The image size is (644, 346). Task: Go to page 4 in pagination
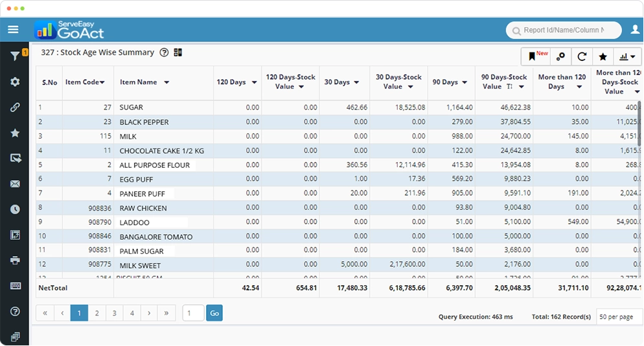(x=132, y=313)
